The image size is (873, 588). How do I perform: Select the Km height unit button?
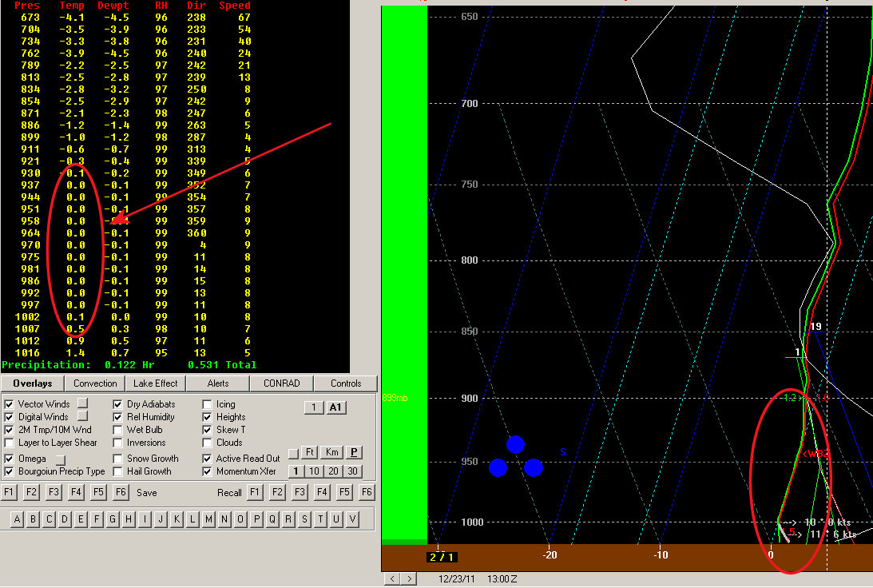pyautogui.click(x=331, y=452)
